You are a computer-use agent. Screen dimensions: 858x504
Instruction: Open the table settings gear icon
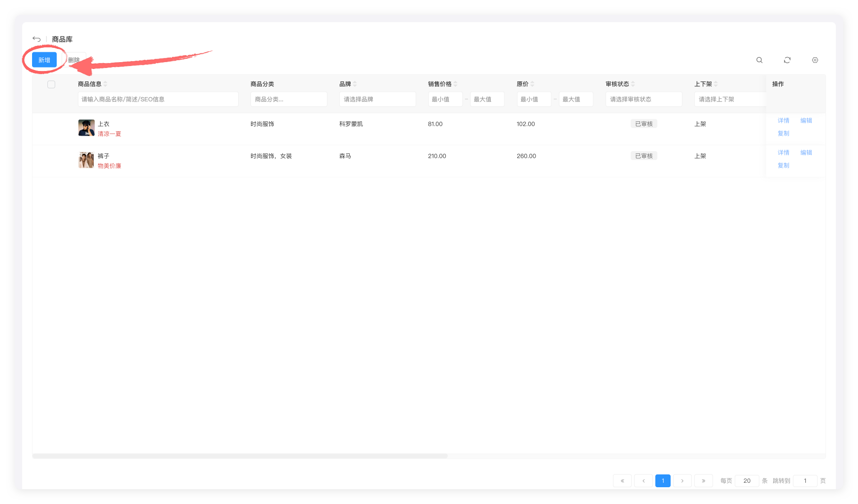[x=815, y=60]
